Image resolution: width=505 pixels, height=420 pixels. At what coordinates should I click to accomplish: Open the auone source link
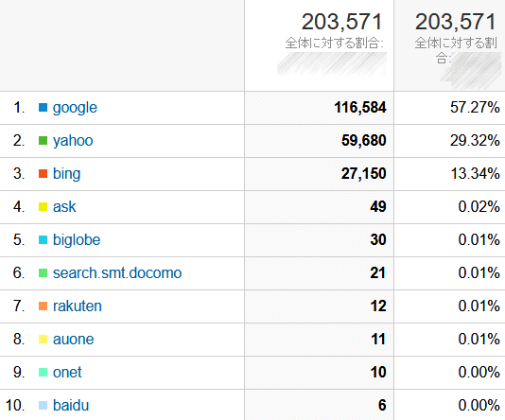[74, 340]
